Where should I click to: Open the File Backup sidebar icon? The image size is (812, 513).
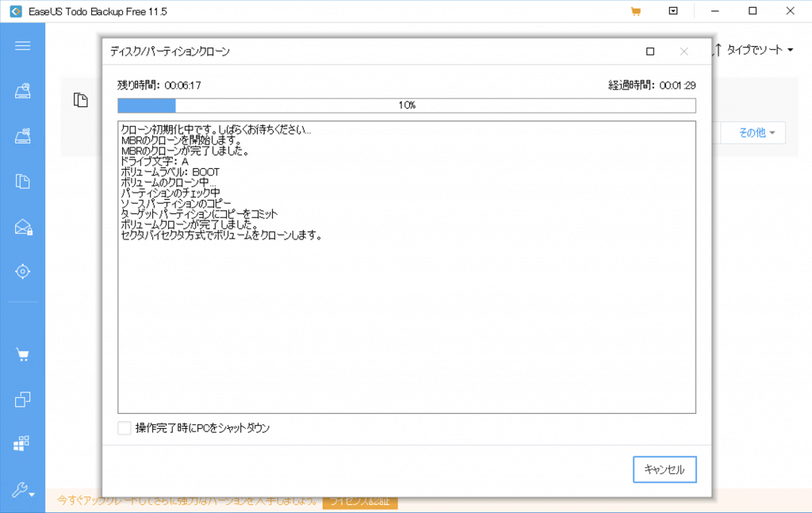coord(22,182)
